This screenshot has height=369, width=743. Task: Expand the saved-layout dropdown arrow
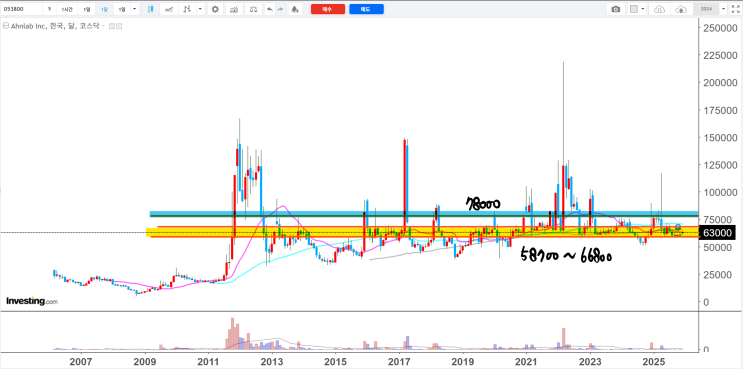coord(724,9)
